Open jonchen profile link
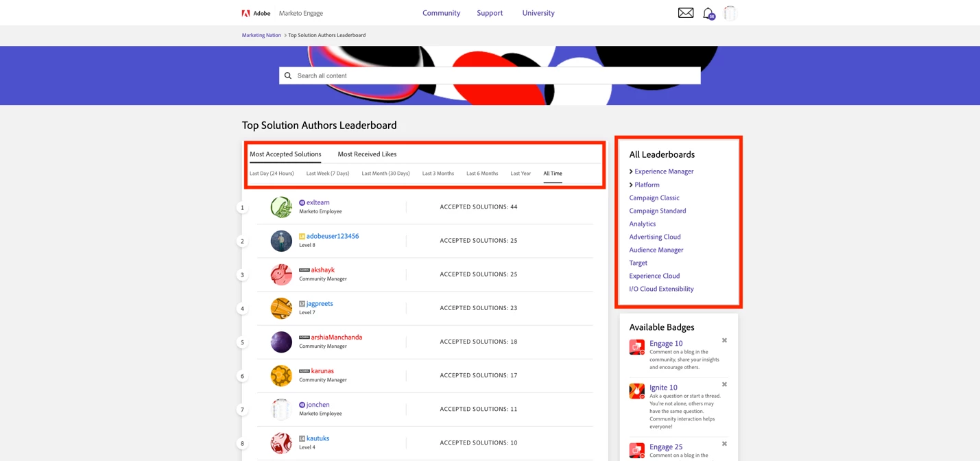 tap(318, 405)
